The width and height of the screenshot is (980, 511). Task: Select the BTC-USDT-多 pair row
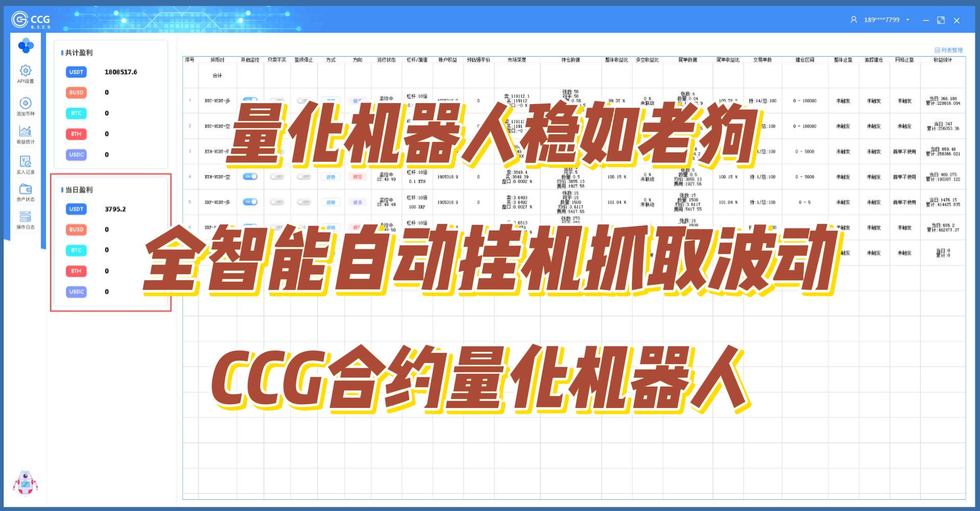tap(217, 101)
